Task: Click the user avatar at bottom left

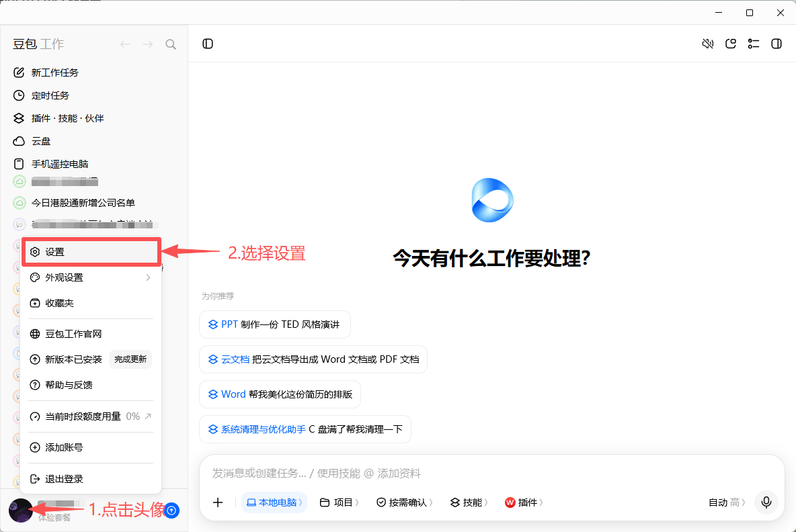Action: point(21,511)
